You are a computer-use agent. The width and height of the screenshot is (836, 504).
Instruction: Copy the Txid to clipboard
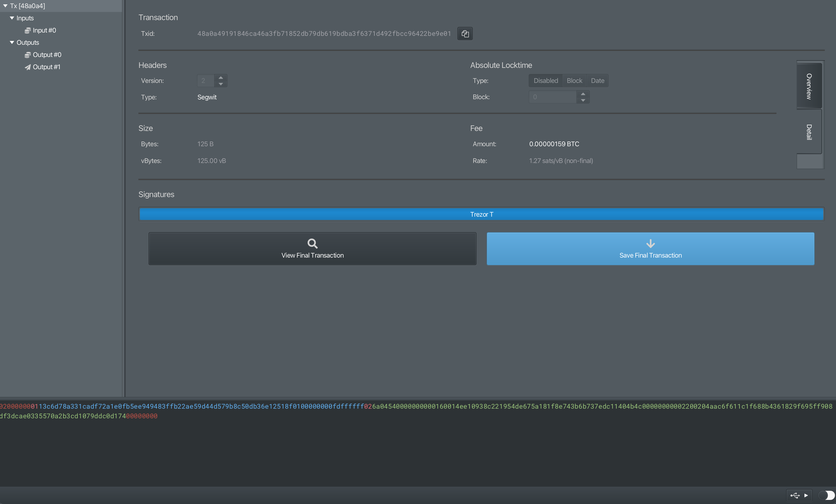click(x=465, y=34)
